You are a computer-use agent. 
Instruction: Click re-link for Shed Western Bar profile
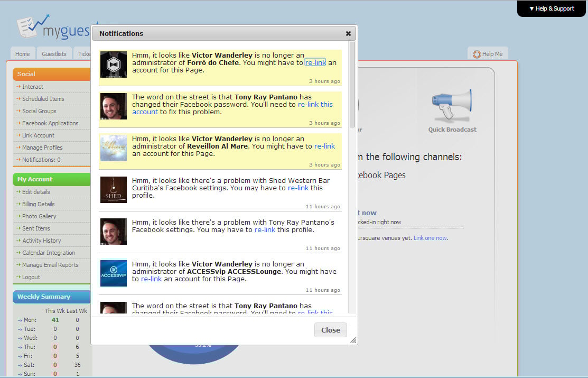(x=298, y=188)
